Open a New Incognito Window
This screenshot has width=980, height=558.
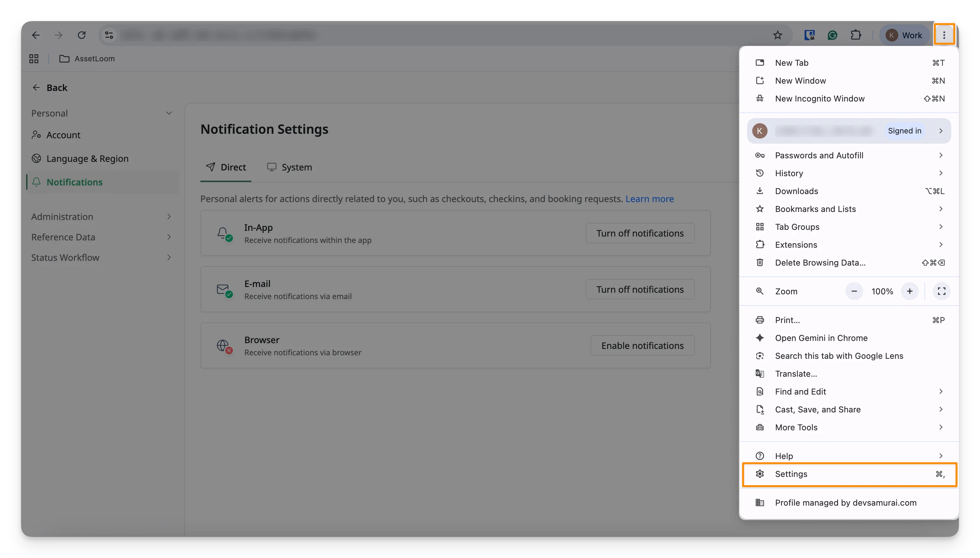point(849,99)
